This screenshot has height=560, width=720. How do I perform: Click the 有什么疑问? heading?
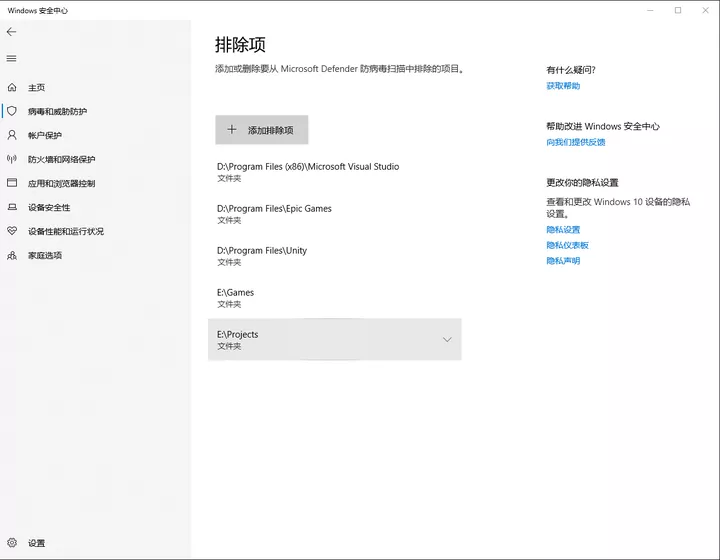[571, 70]
